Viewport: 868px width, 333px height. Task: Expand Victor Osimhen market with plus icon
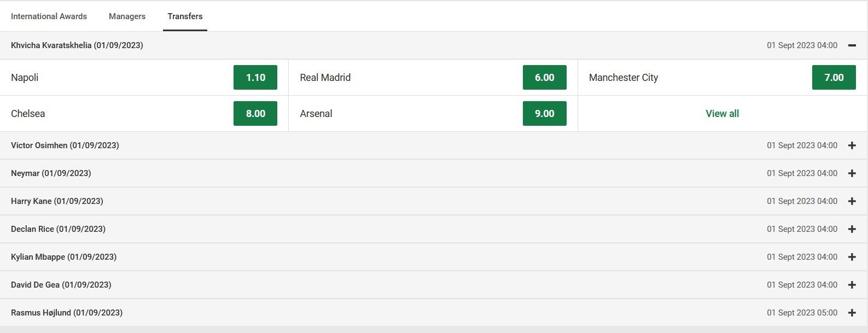click(x=852, y=145)
